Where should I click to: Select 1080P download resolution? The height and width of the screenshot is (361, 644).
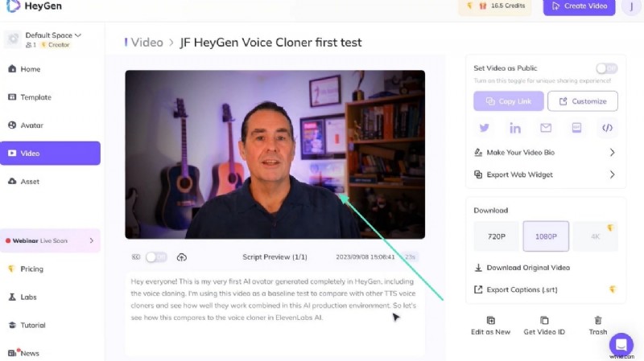[x=546, y=236]
